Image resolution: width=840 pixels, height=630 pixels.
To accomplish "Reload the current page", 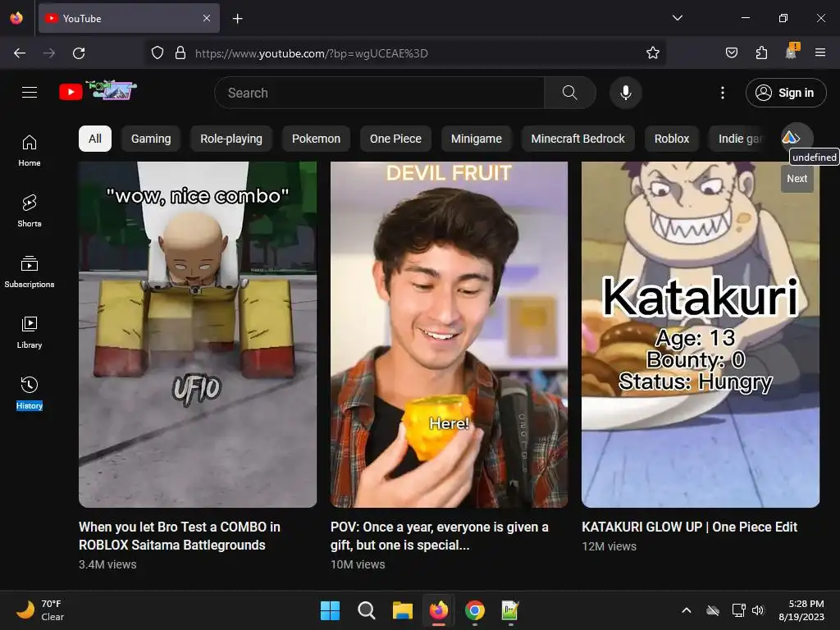I will click(x=79, y=53).
